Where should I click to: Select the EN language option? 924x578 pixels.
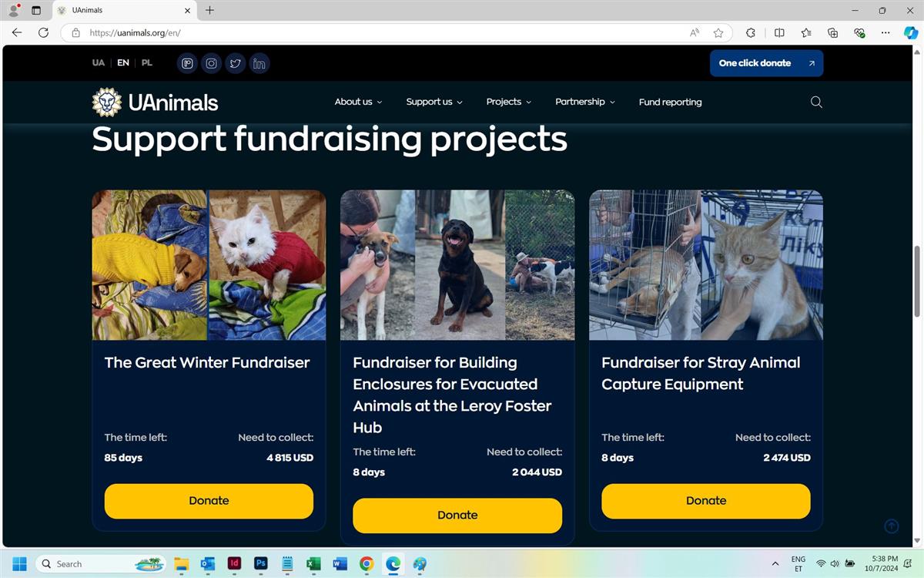pos(123,63)
